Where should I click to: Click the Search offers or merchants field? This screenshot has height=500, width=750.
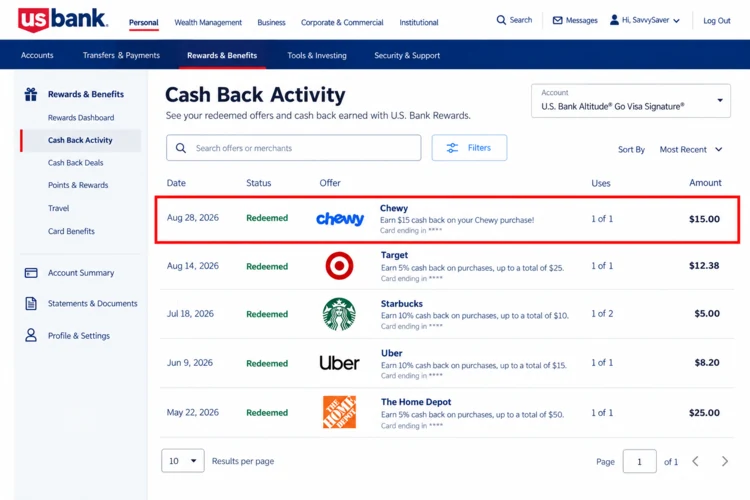point(294,148)
